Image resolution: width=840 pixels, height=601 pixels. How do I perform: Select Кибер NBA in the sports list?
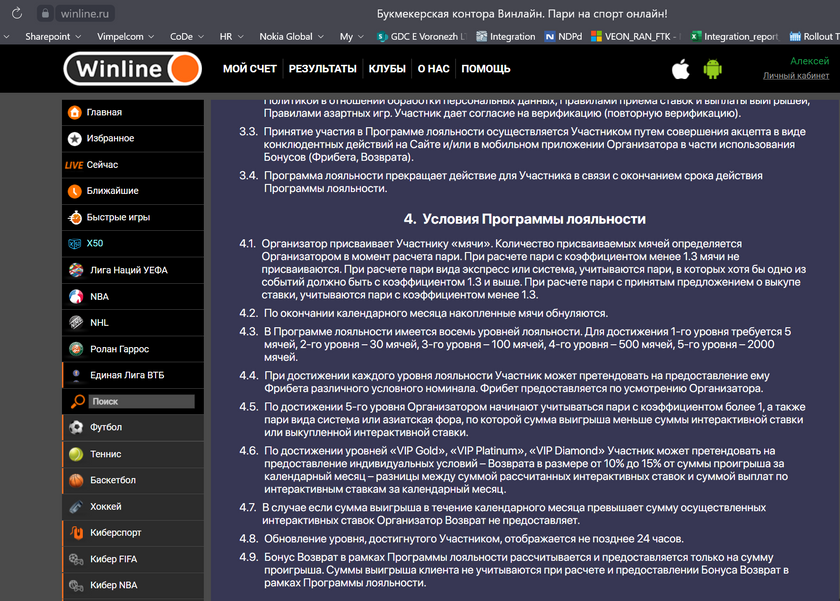pyautogui.click(x=133, y=585)
